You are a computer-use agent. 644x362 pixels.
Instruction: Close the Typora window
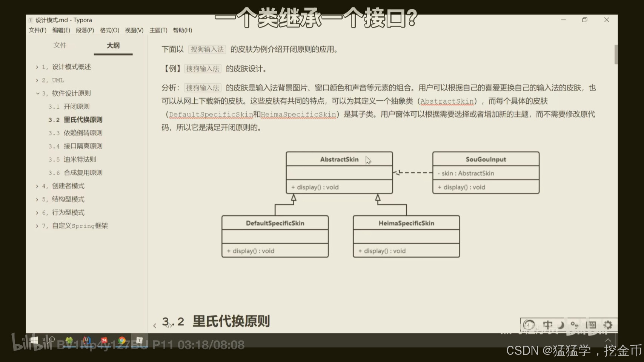tap(607, 20)
